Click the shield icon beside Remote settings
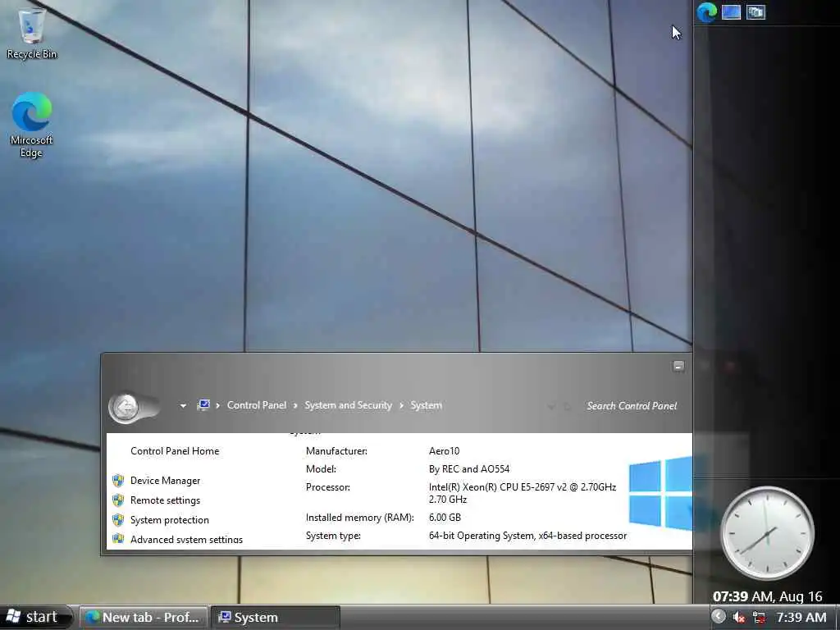Screen dimensions: 840x630 click(x=118, y=500)
